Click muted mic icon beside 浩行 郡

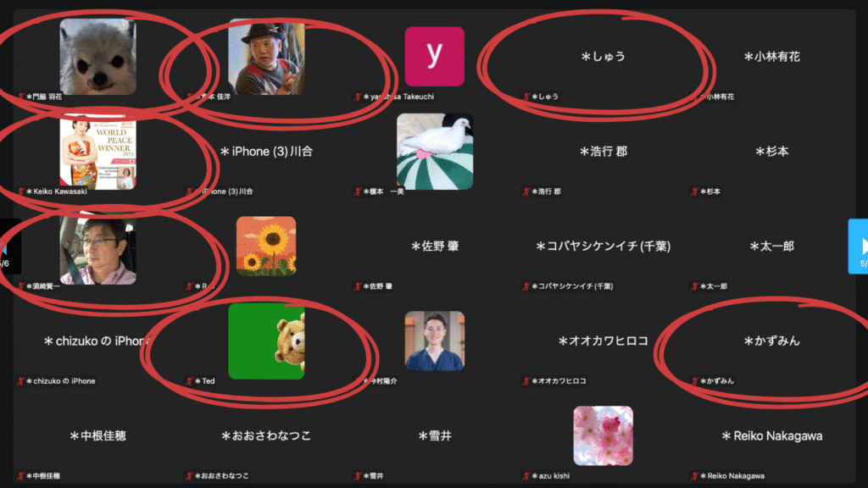point(526,191)
